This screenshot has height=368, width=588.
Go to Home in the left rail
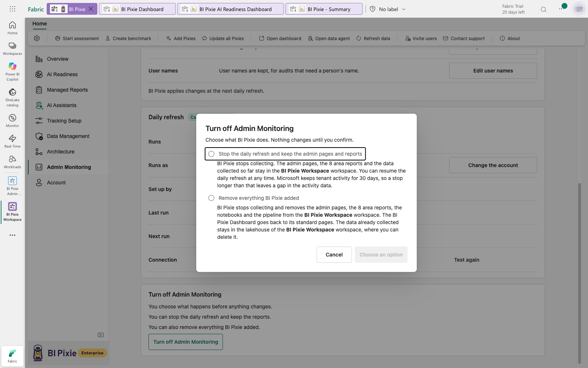pos(12,28)
